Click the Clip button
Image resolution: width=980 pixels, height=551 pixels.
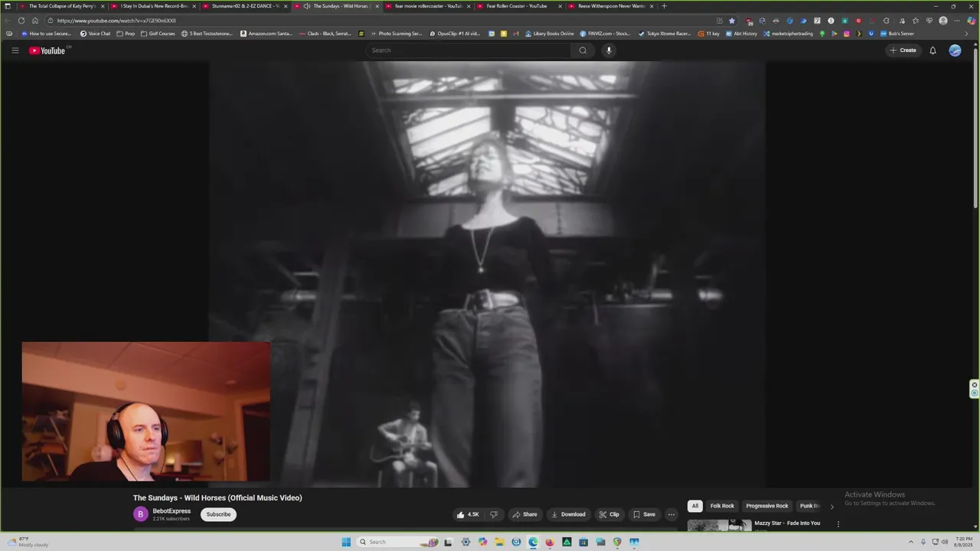(x=609, y=514)
